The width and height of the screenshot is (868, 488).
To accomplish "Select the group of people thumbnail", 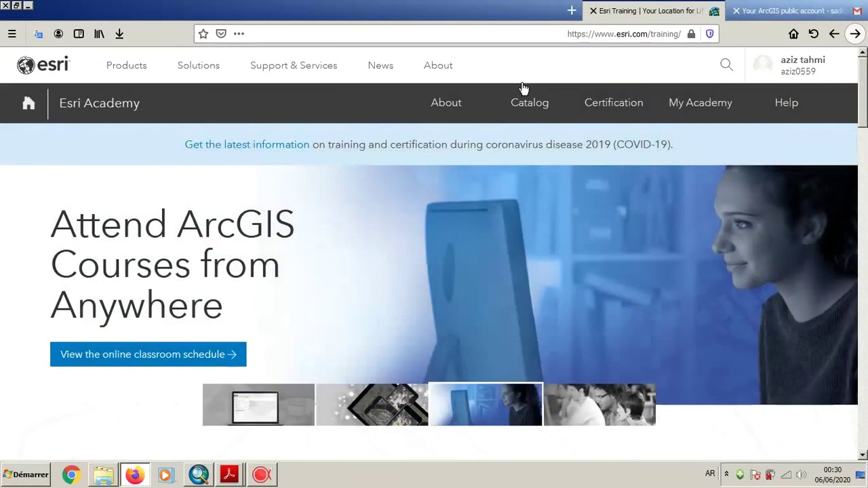I will coord(599,405).
